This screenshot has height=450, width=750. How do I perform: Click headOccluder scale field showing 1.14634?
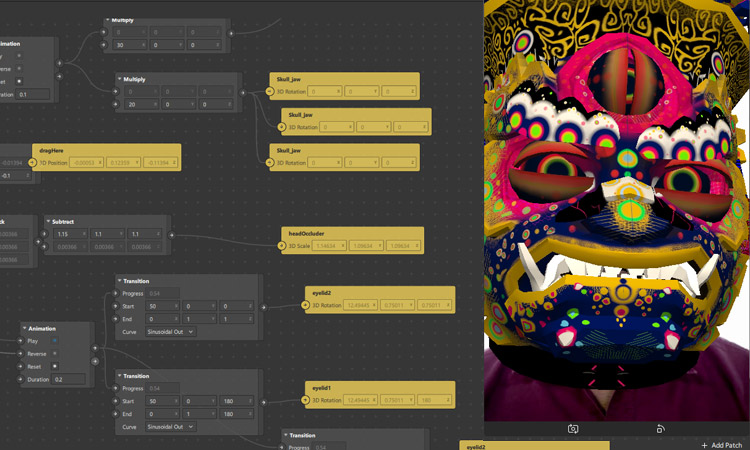pyautogui.click(x=329, y=246)
